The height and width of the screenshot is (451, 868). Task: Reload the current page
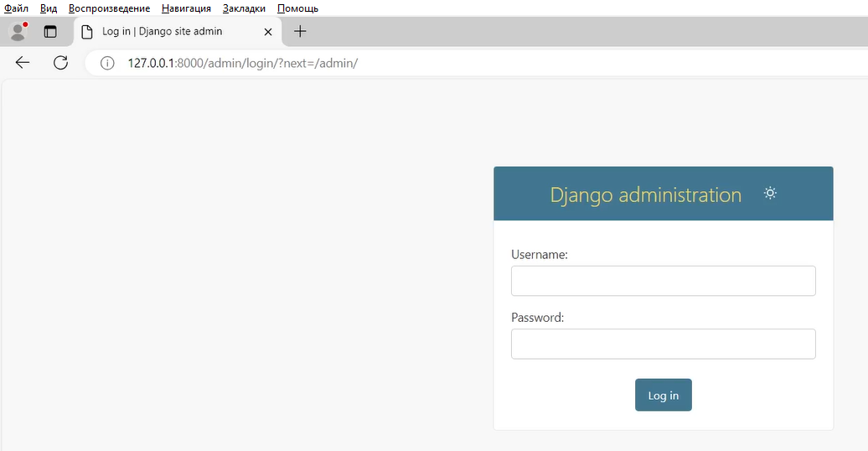pyautogui.click(x=60, y=63)
